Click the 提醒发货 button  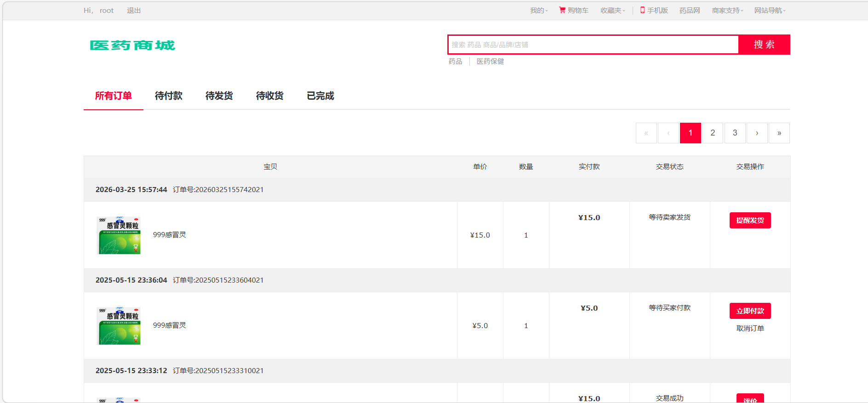click(750, 221)
